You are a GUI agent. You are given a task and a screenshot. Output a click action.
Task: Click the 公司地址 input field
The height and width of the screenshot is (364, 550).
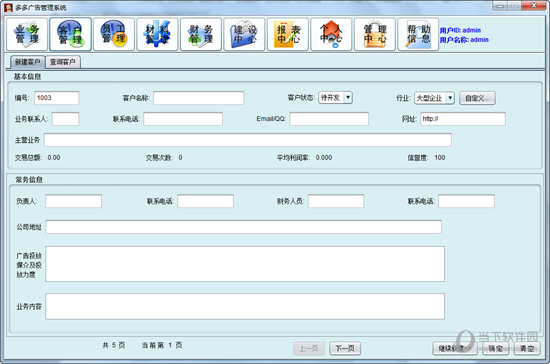243,227
